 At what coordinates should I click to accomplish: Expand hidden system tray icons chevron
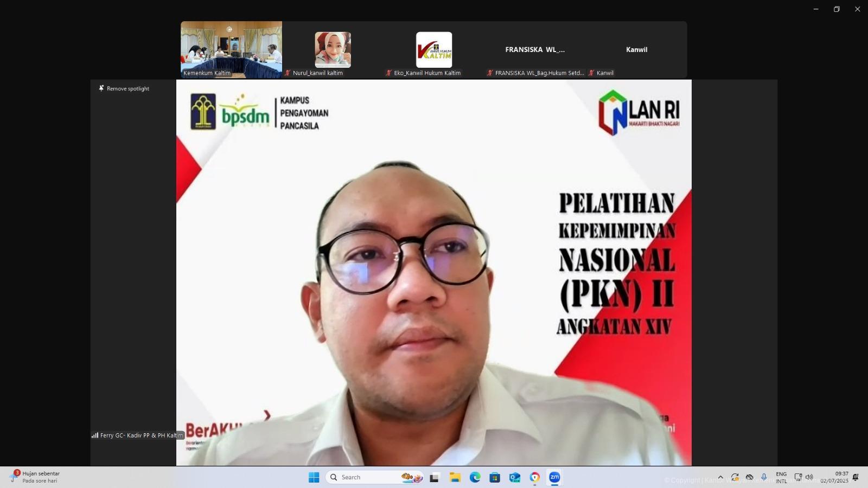(x=720, y=477)
